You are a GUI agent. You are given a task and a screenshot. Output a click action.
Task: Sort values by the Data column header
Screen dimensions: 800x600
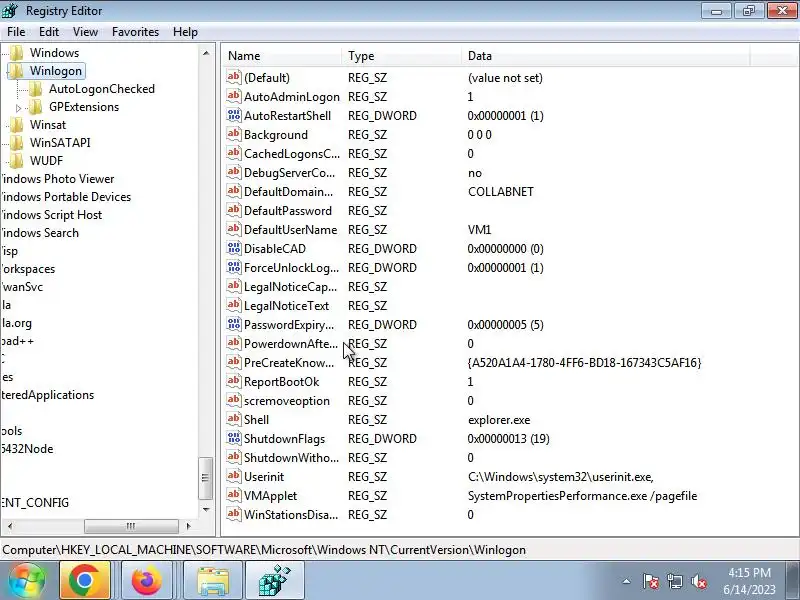point(606,56)
